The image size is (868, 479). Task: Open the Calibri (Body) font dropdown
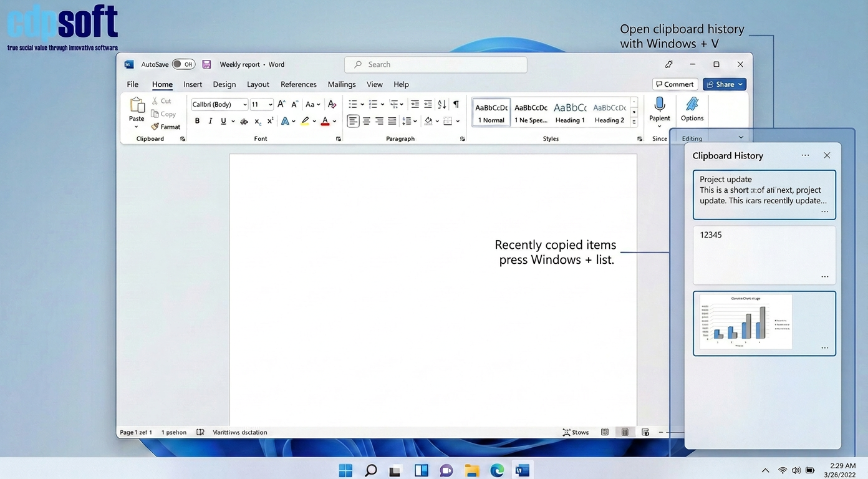click(x=244, y=105)
